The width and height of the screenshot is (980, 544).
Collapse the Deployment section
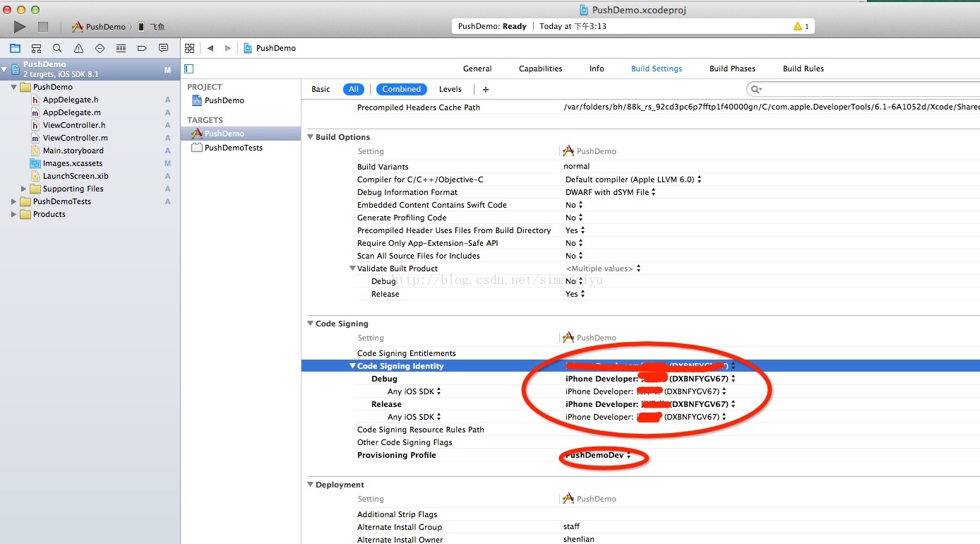[310, 485]
